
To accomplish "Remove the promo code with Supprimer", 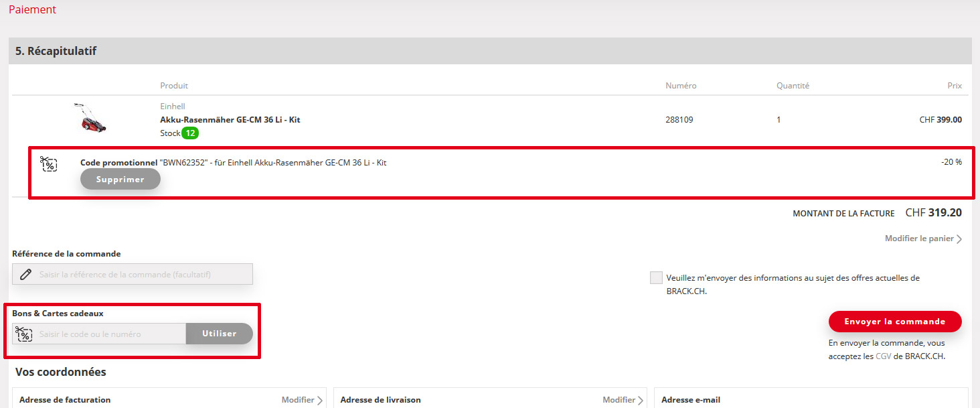I will tap(120, 180).
